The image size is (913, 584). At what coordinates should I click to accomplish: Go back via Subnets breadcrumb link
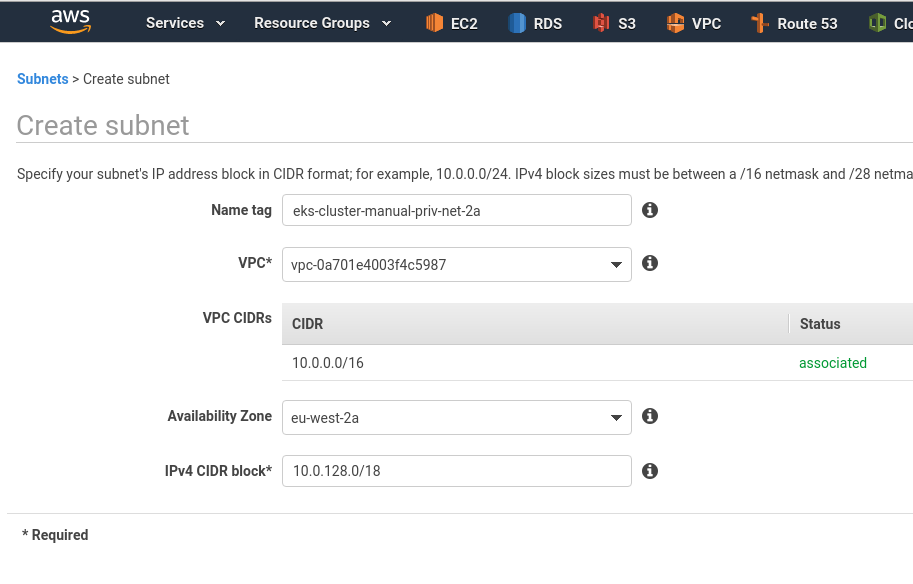point(43,79)
